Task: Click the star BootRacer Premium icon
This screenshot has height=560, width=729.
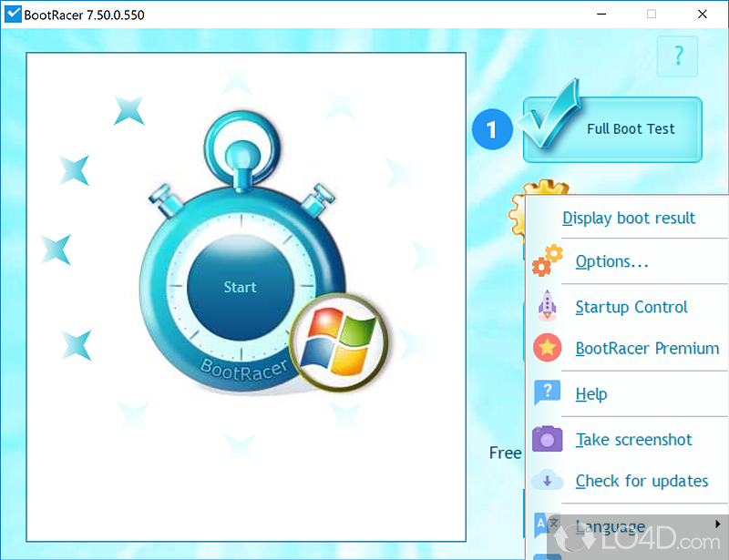Action: coord(547,348)
